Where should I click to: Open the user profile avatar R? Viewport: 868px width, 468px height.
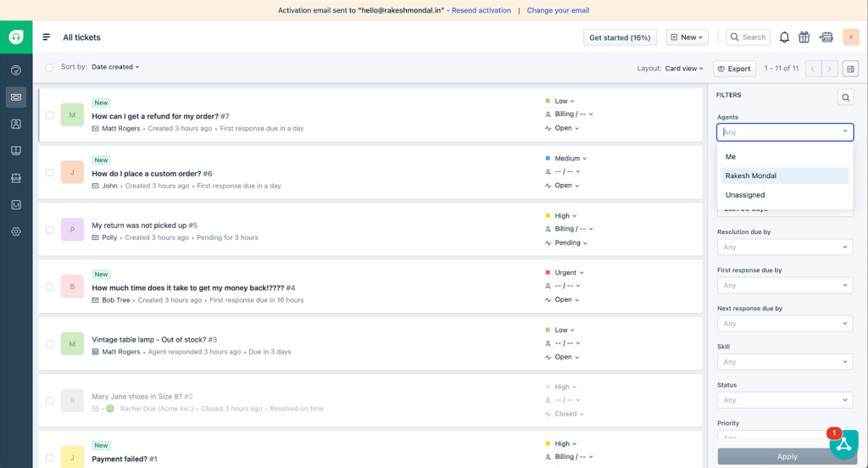(851, 37)
